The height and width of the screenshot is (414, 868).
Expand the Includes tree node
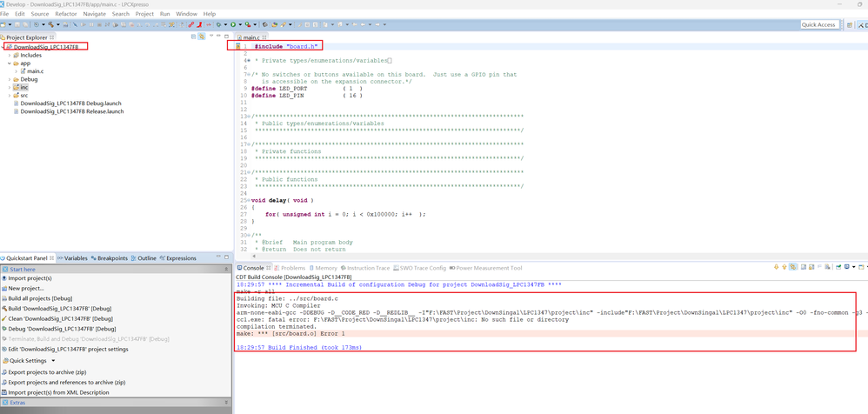[x=10, y=56]
